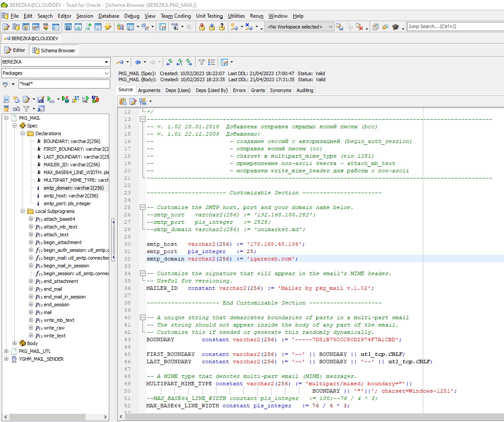
Task: Open the Team Coding menu
Action: coord(175,16)
